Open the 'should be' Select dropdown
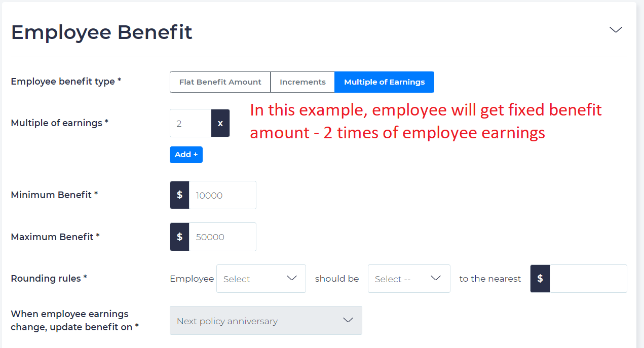The width and height of the screenshot is (644, 348). click(408, 278)
